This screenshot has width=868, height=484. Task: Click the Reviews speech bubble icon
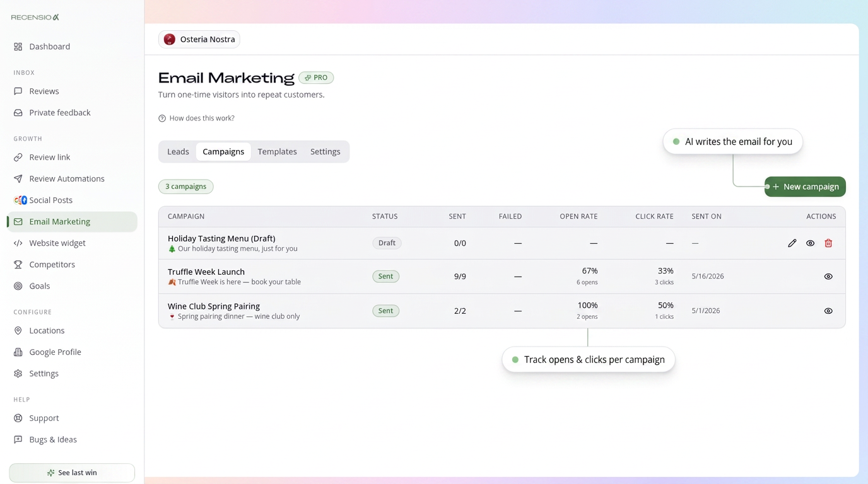[18, 91]
